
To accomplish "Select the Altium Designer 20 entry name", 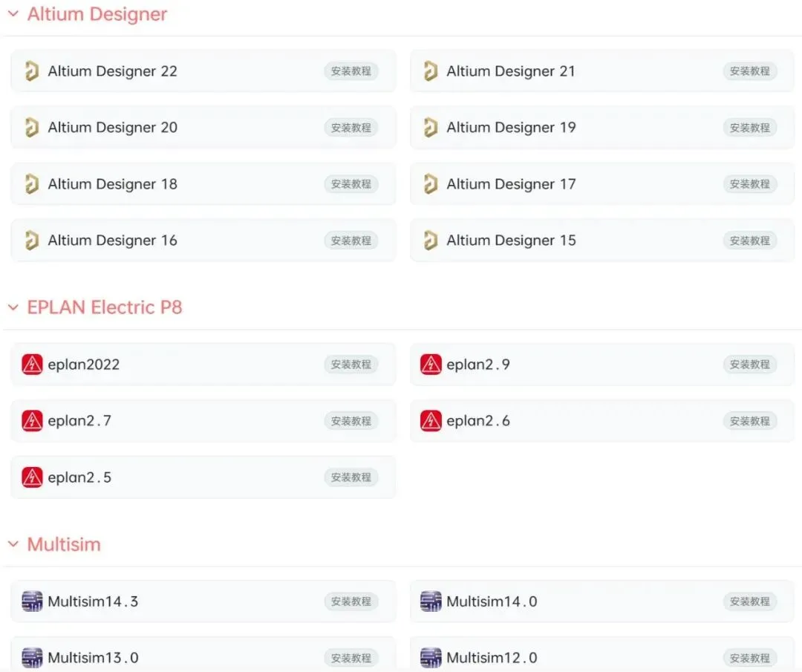I will pyautogui.click(x=113, y=127).
